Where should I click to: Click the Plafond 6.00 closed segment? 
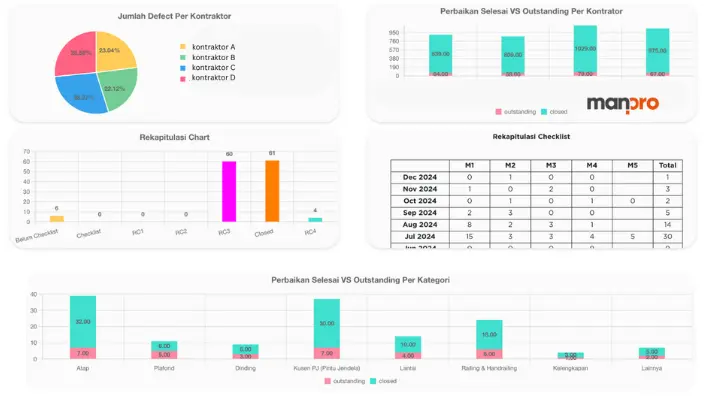pyautogui.click(x=164, y=346)
